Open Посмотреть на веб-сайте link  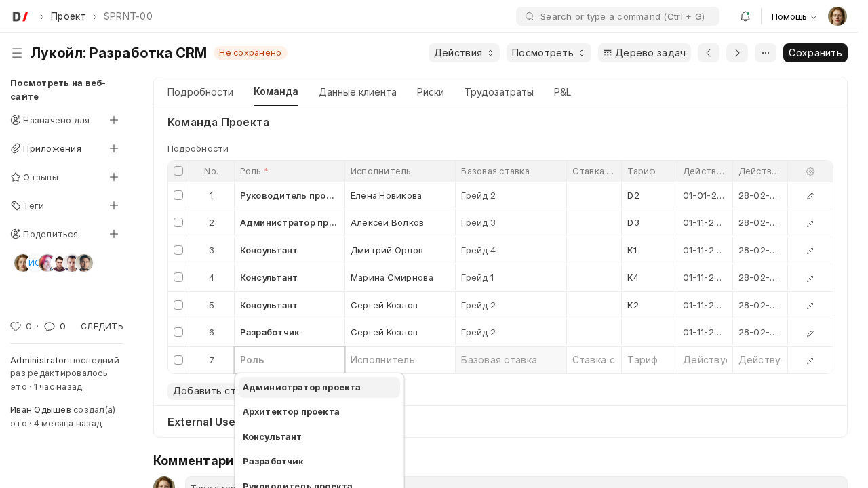pyautogui.click(x=58, y=89)
